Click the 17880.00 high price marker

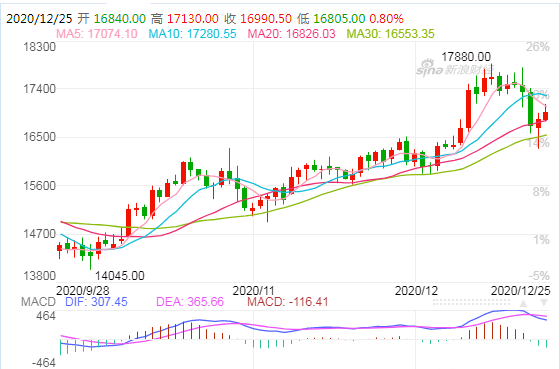466,56
